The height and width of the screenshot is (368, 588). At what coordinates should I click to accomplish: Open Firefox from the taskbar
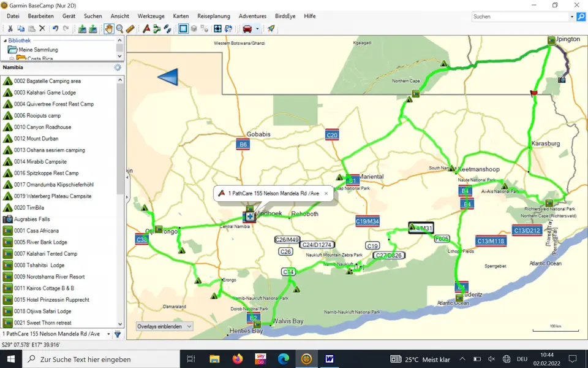tap(238, 359)
